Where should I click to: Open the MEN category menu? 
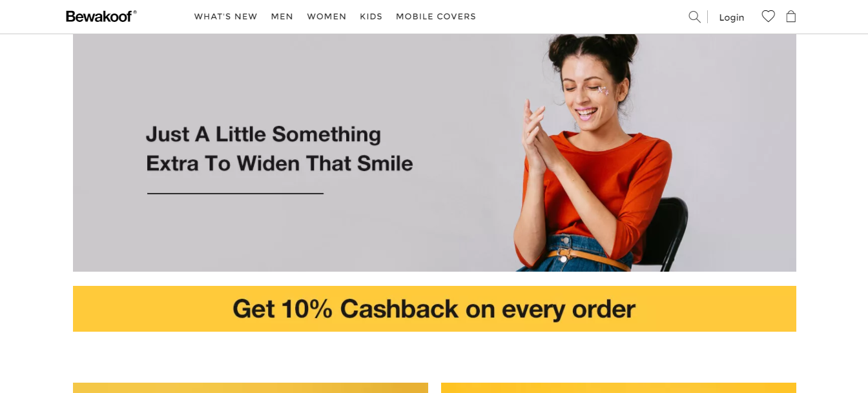click(x=282, y=17)
